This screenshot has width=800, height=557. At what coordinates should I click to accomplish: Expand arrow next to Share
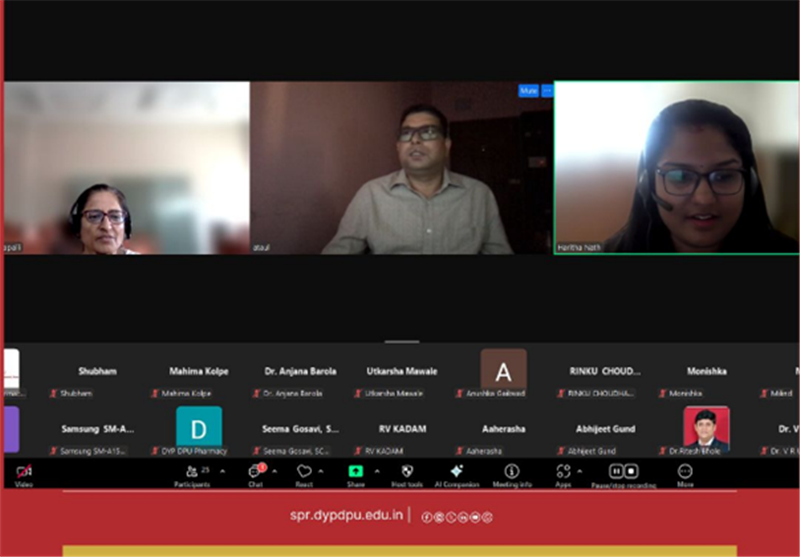(x=377, y=471)
